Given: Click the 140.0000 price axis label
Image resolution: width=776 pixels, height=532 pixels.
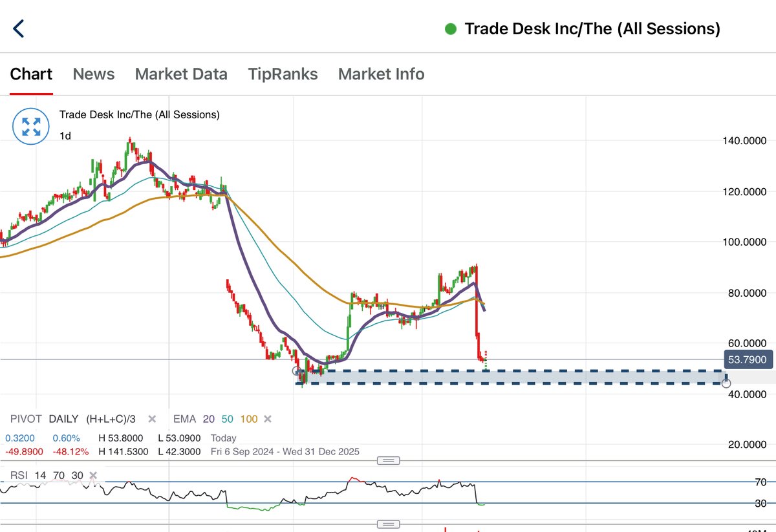Looking at the screenshot, I should pos(746,141).
